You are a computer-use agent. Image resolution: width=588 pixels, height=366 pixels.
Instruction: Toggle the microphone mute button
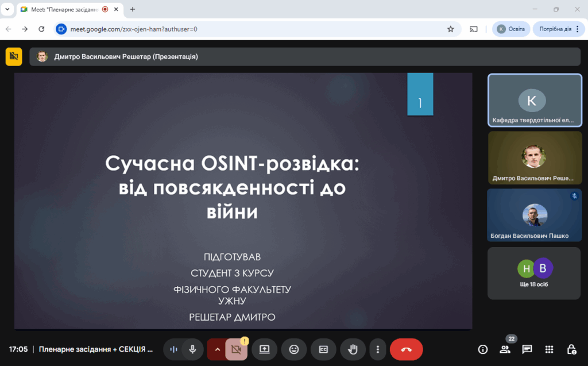[x=193, y=349]
